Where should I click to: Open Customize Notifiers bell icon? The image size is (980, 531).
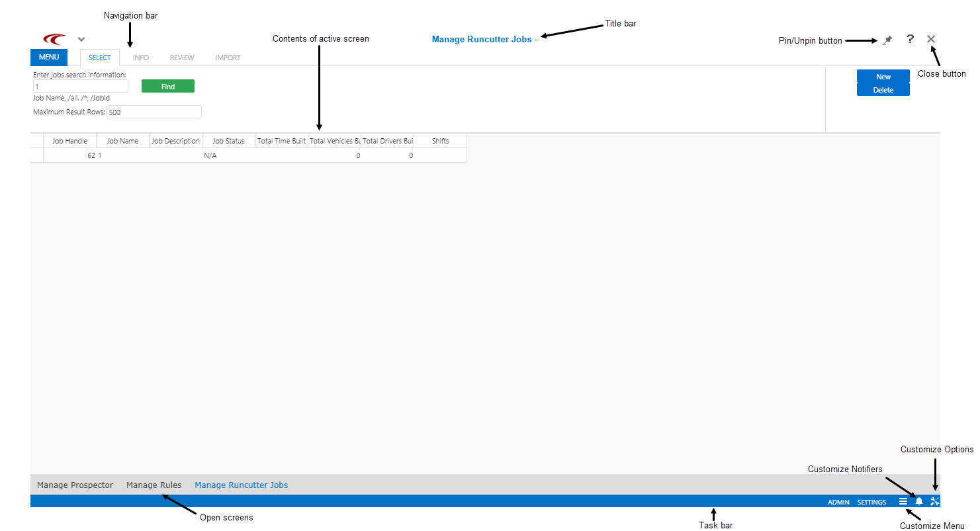point(918,501)
